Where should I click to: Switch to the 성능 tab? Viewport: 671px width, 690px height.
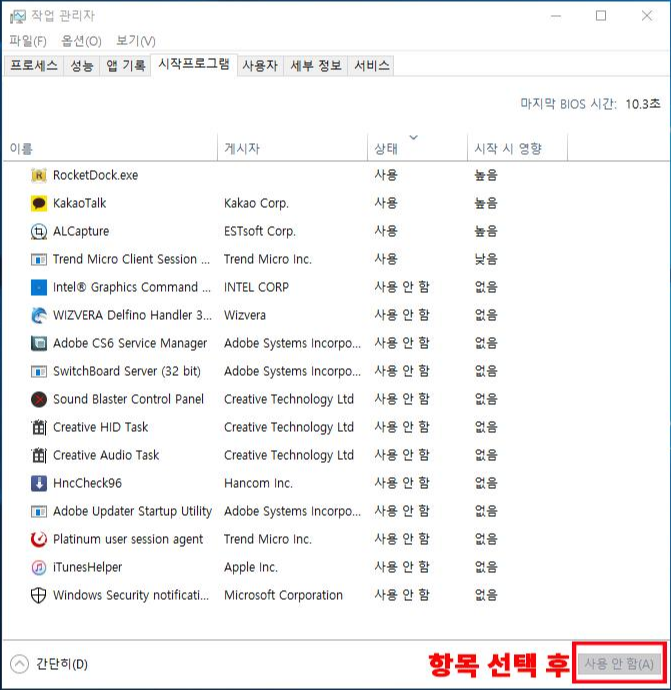pyautogui.click(x=82, y=66)
